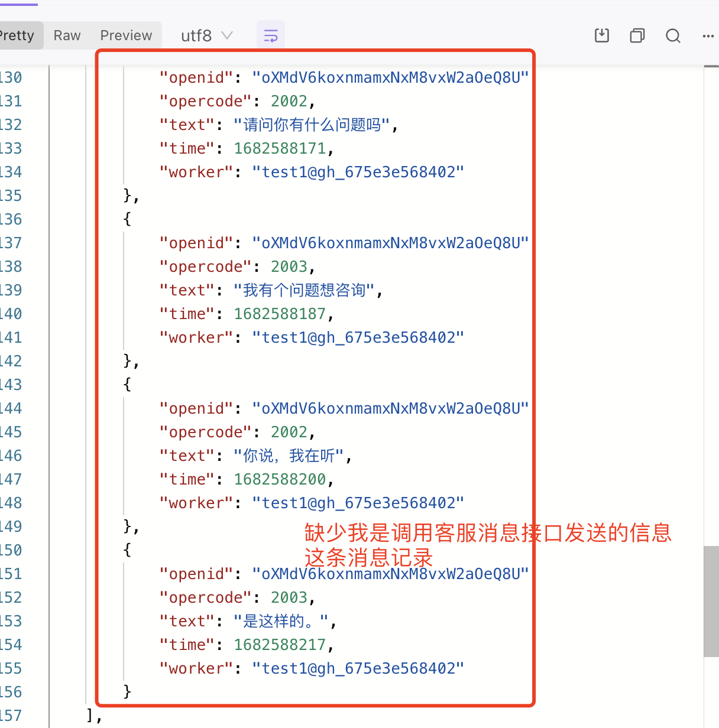Click the opcode 2003 on line 138
This screenshot has width=719, height=728.
click(289, 266)
